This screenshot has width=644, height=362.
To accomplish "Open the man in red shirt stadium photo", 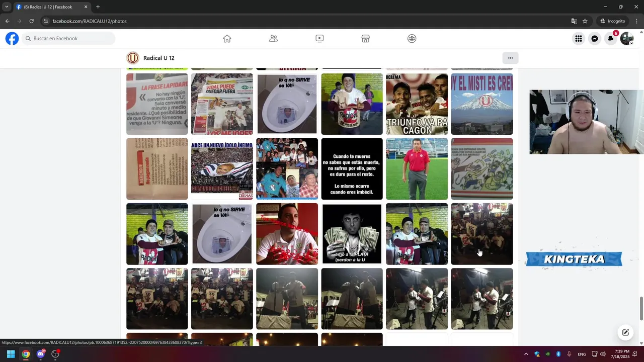I will (x=417, y=169).
